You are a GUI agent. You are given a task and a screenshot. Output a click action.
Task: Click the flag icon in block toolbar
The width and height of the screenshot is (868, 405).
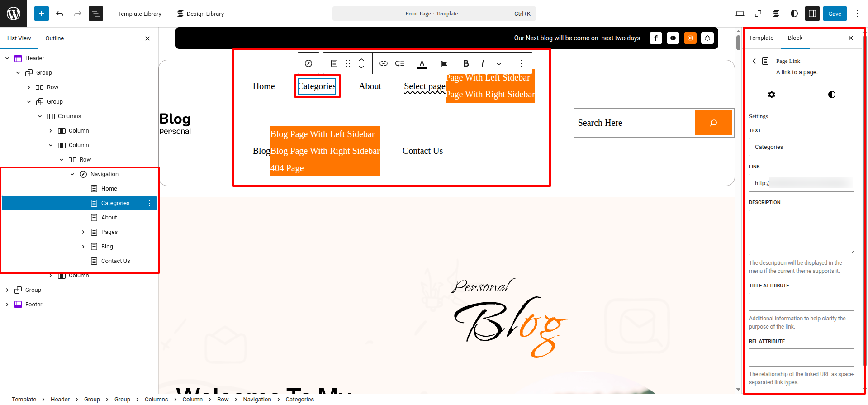pyautogui.click(x=444, y=63)
